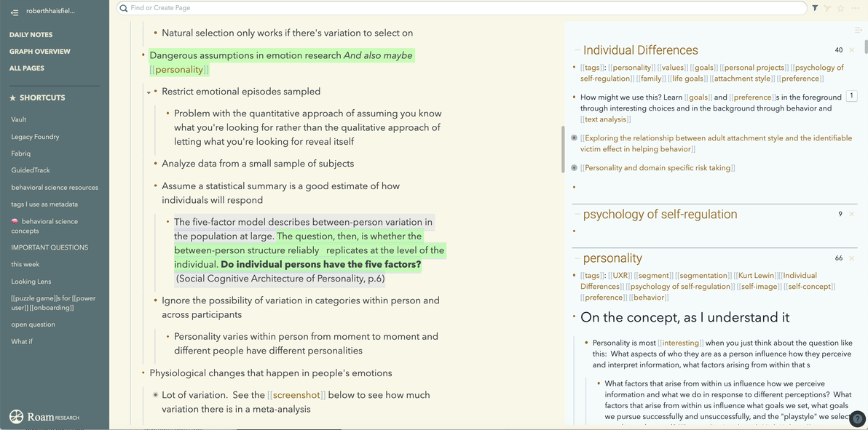Go to Graph Overview
Image resolution: width=868 pixels, height=430 pixels.
pyautogui.click(x=40, y=52)
